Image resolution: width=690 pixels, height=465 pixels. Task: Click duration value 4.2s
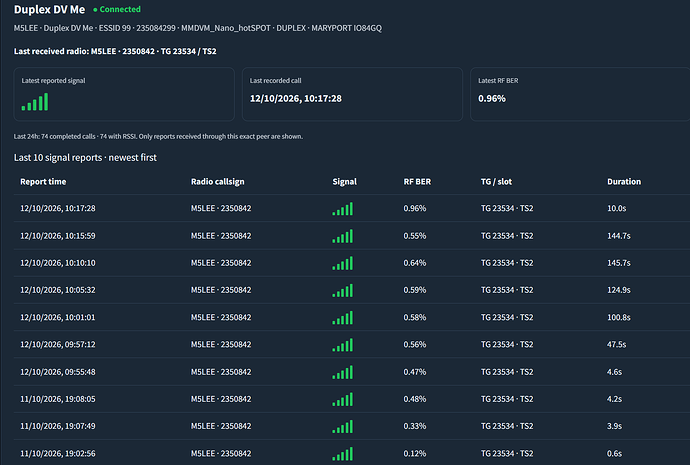(614, 399)
